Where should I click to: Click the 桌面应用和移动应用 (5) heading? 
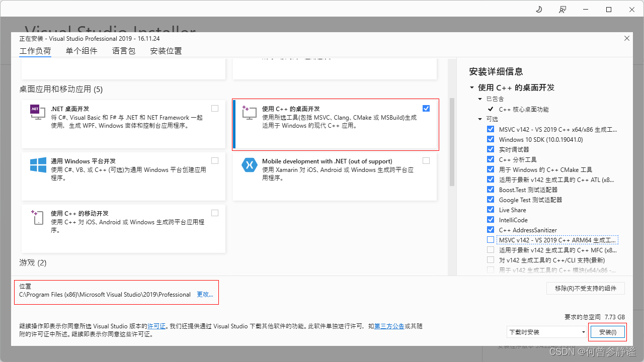point(61,89)
